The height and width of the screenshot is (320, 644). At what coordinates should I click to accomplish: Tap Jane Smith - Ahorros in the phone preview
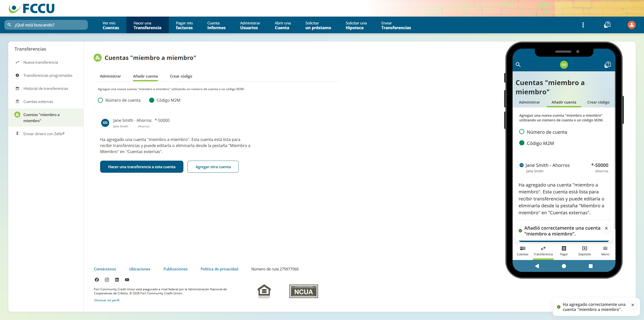coord(564,168)
